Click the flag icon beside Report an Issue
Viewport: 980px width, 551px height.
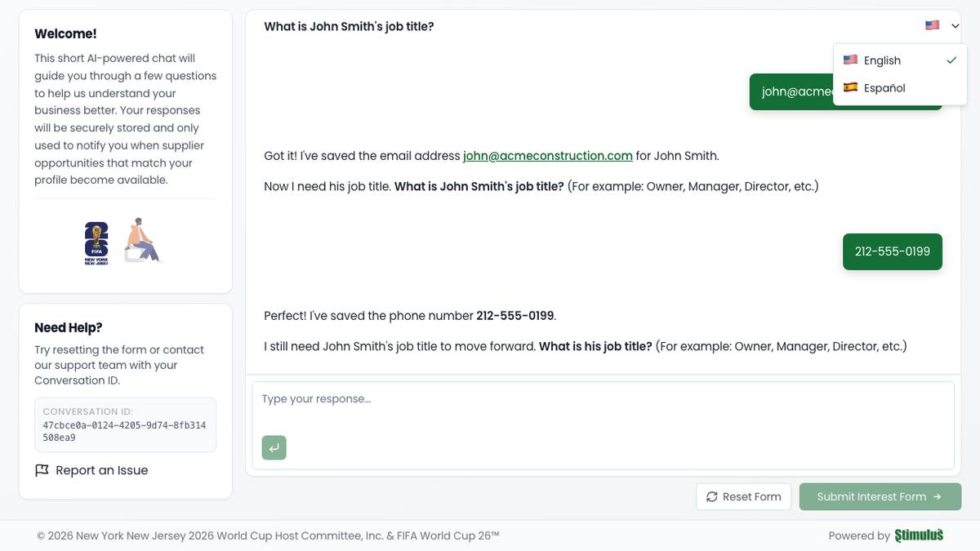point(42,469)
